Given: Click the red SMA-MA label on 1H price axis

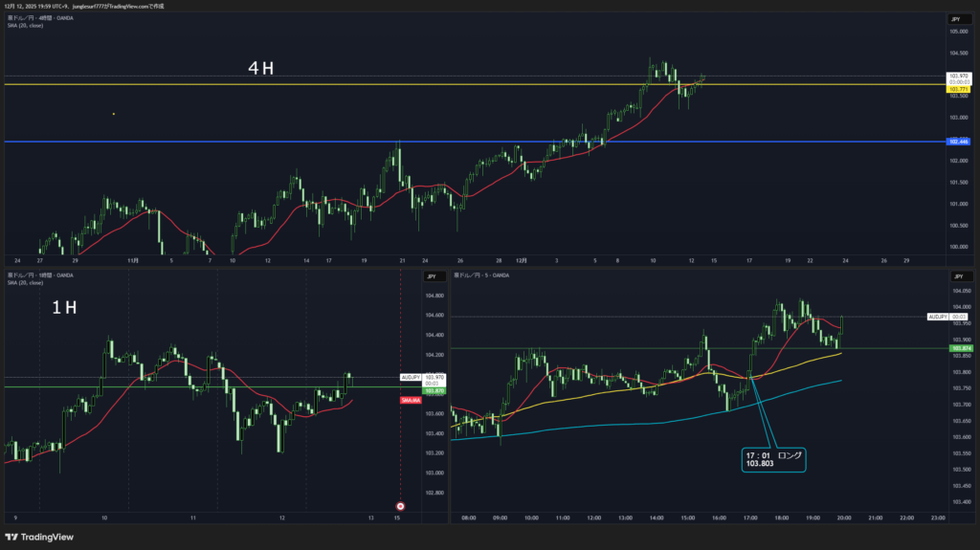Looking at the screenshot, I should [x=412, y=400].
